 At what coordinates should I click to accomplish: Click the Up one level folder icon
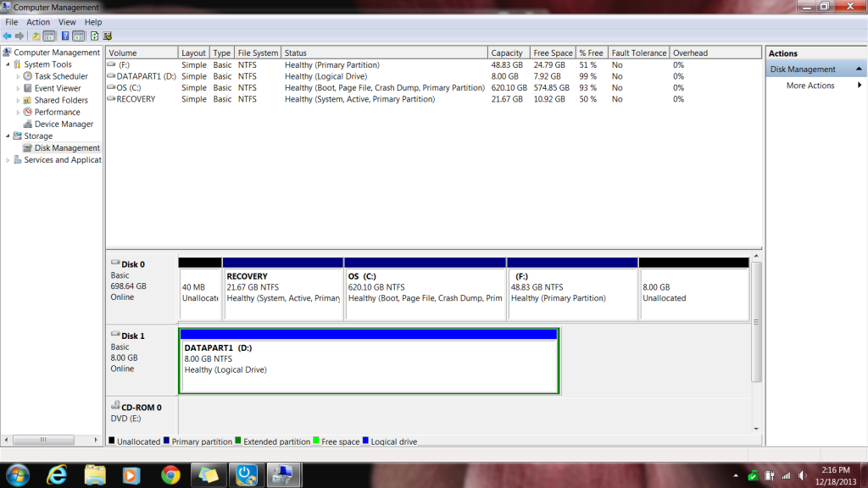coord(36,36)
